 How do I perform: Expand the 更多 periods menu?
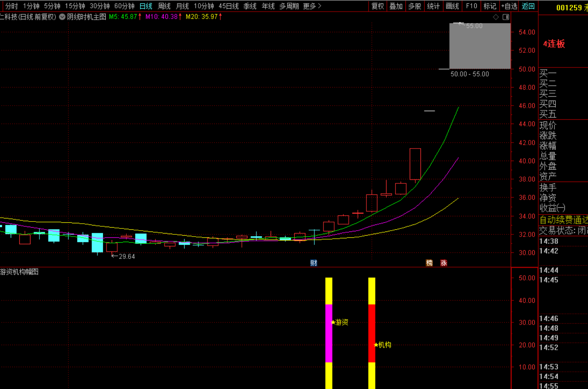(312, 6)
